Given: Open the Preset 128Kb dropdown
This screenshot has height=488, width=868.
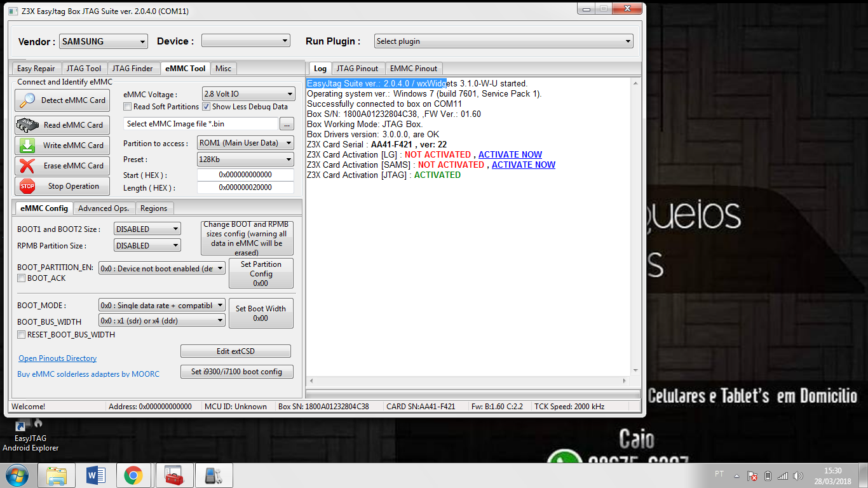Looking at the screenshot, I should [245, 159].
